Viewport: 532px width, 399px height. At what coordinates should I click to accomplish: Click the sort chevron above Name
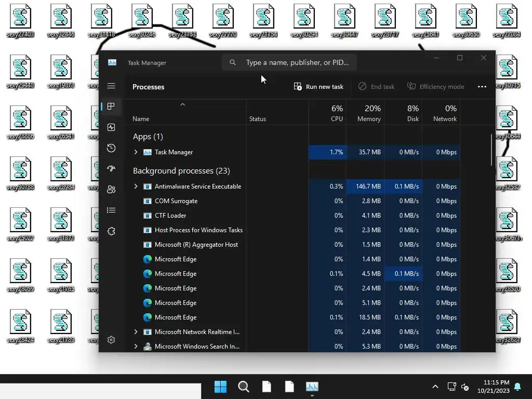coord(182,104)
